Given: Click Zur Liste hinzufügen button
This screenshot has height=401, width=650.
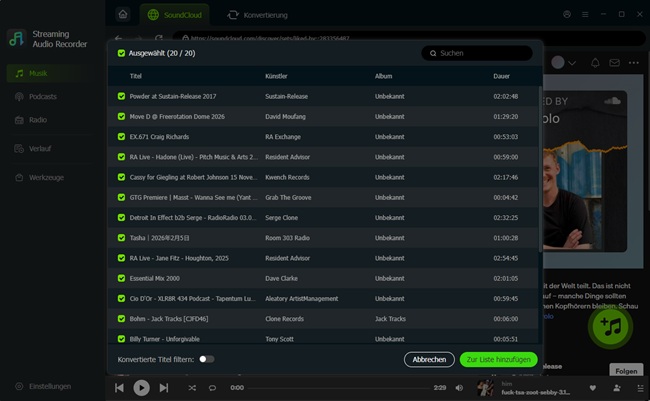Looking at the screenshot, I should pyautogui.click(x=498, y=360).
